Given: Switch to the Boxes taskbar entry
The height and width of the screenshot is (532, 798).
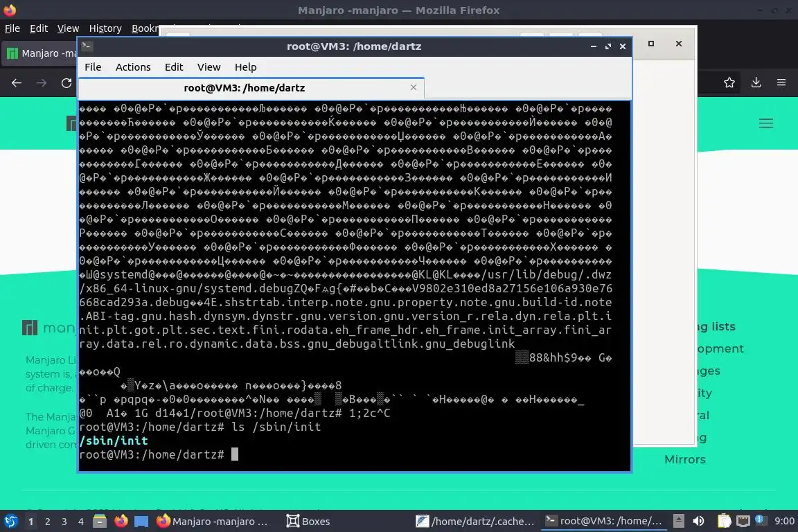Looking at the screenshot, I should [x=308, y=522].
